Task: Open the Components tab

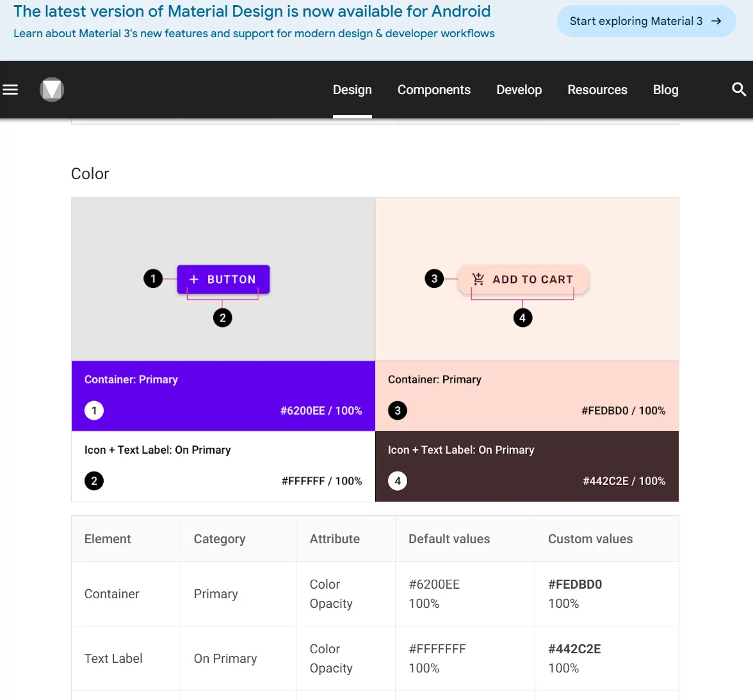Action: 433,90
